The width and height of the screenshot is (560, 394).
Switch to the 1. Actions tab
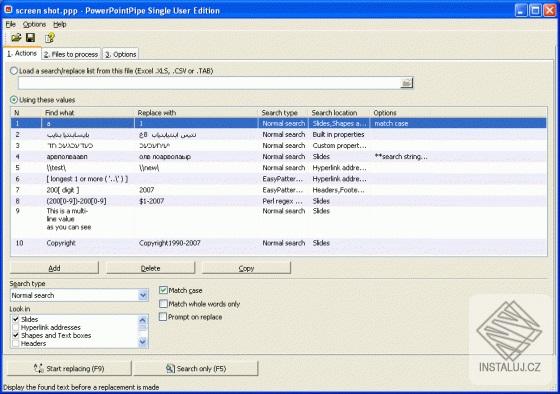(x=22, y=53)
